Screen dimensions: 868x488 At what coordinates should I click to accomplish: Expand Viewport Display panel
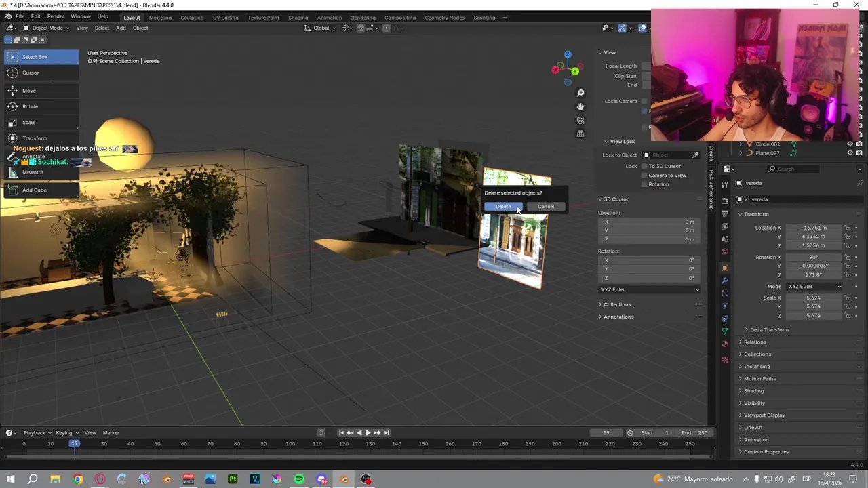tap(764, 415)
